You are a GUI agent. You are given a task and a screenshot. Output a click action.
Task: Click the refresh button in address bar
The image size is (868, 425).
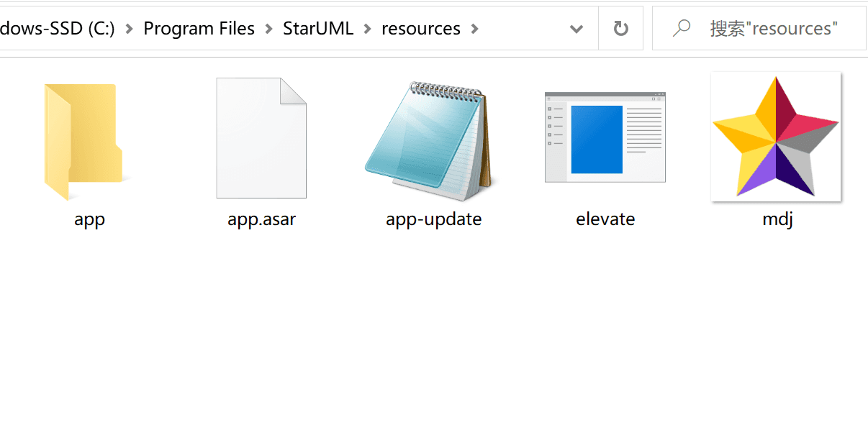[620, 29]
